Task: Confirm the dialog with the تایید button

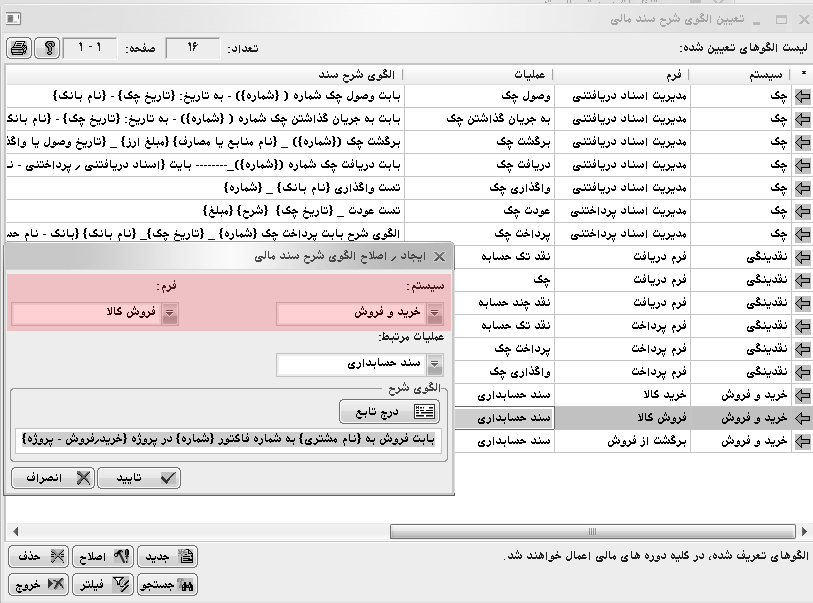Action: point(141,478)
